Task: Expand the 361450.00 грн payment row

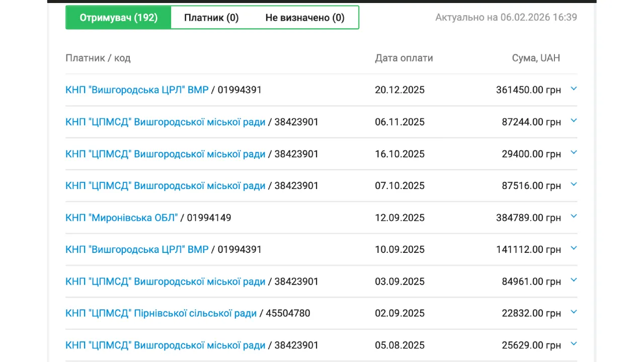Action: click(574, 89)
